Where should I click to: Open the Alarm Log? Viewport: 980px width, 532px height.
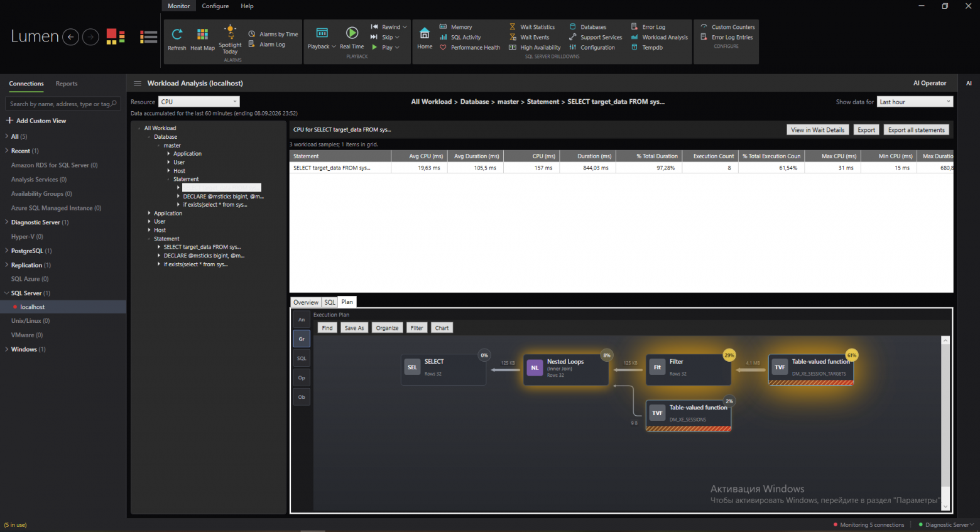(267, 45)
